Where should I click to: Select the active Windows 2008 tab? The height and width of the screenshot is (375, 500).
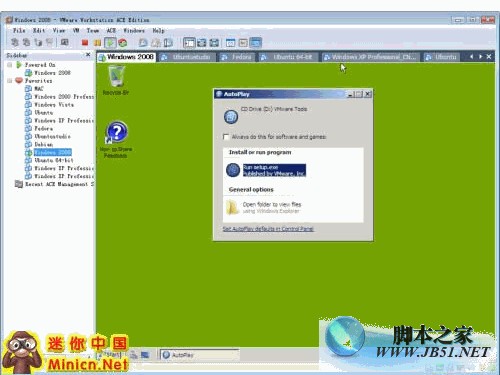click(126, 57)
